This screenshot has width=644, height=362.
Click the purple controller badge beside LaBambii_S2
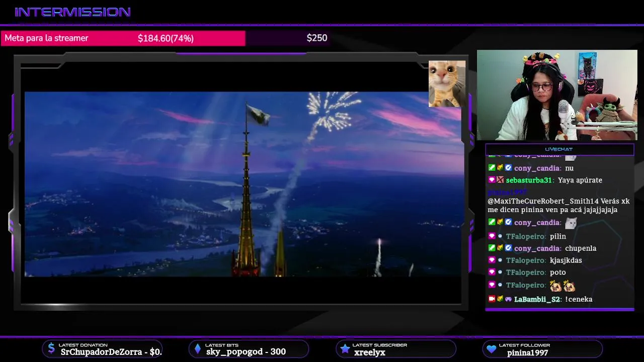point(508,299)
